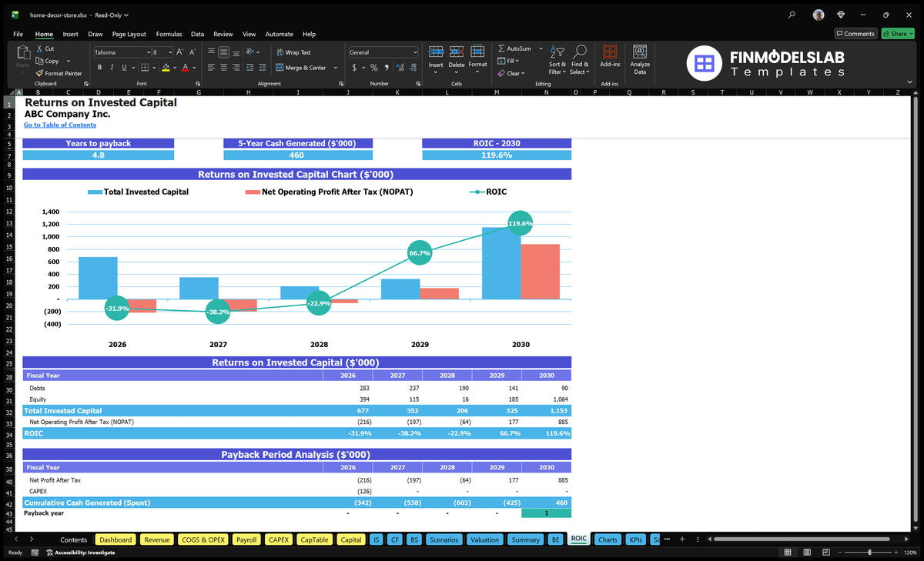Open the Formulas ribbon tab

tap(169, 34)
